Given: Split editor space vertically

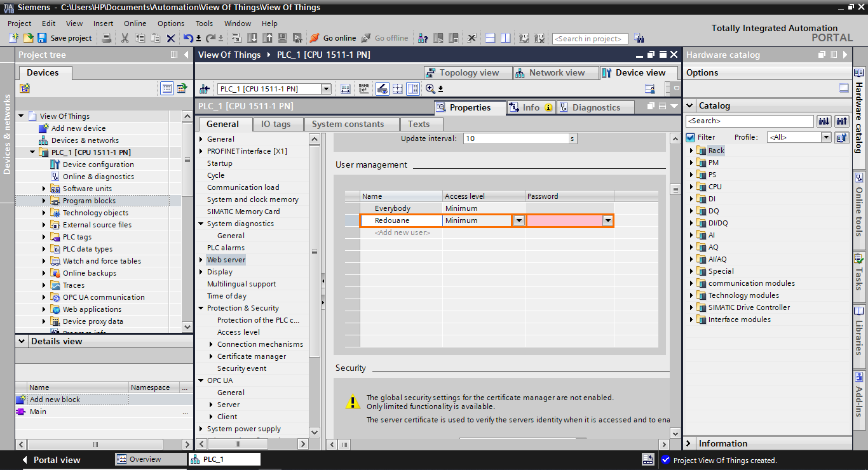Looking at the screenshot, I should (x=505, y=38).
